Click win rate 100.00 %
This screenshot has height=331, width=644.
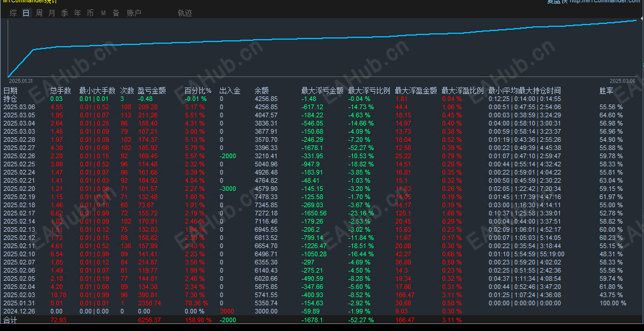(613, 303)
